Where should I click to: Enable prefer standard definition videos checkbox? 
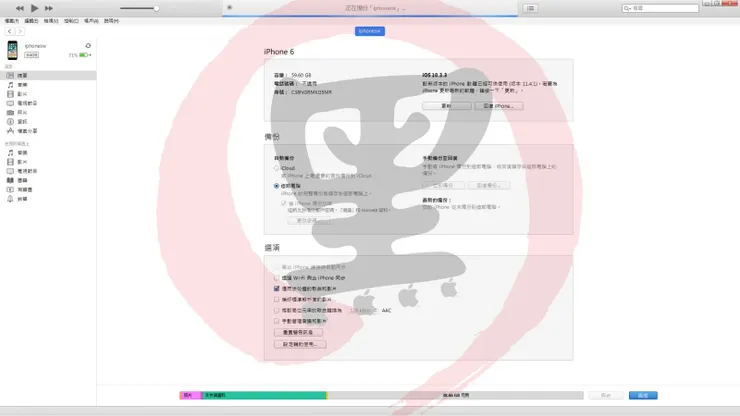(277, 299)
